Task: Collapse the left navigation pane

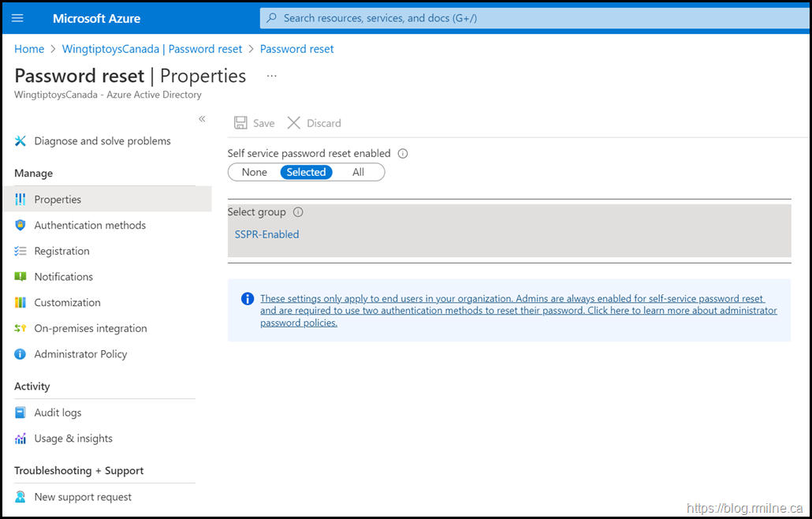Action: click(202, 119)
